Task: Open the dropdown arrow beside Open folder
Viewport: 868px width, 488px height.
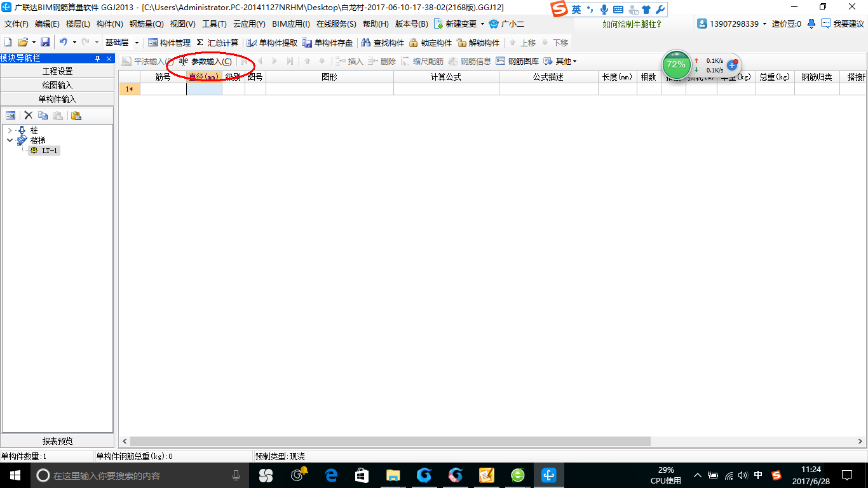Action: point(34,43)
